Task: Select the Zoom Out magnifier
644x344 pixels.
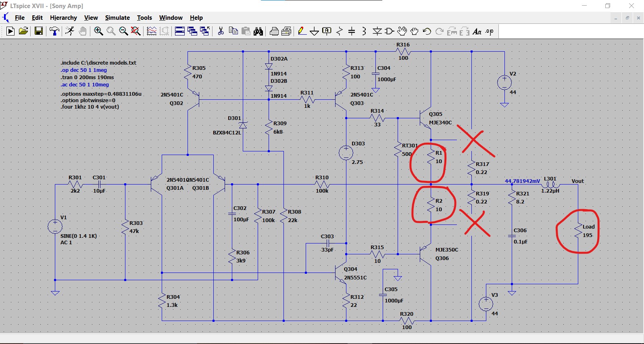Action: coord(123,31)
